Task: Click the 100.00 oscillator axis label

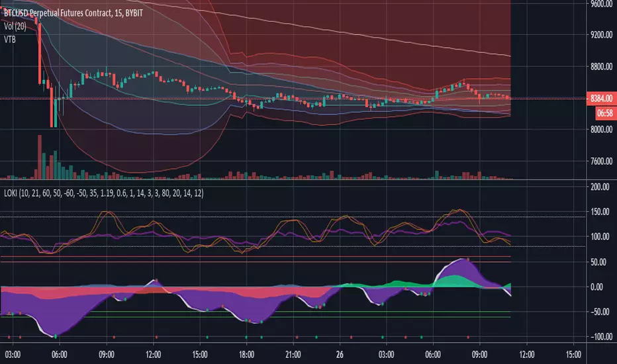Action: (600, 237)
